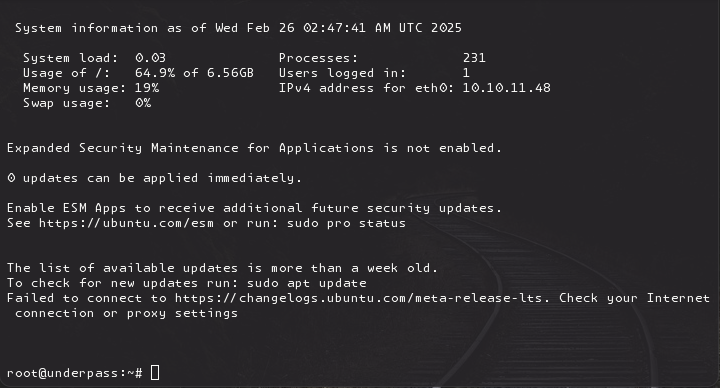Click the 'IPv4 address for eth0' label
The width and height of the screenshot is (720, 388).
click(x=366, y=88)
